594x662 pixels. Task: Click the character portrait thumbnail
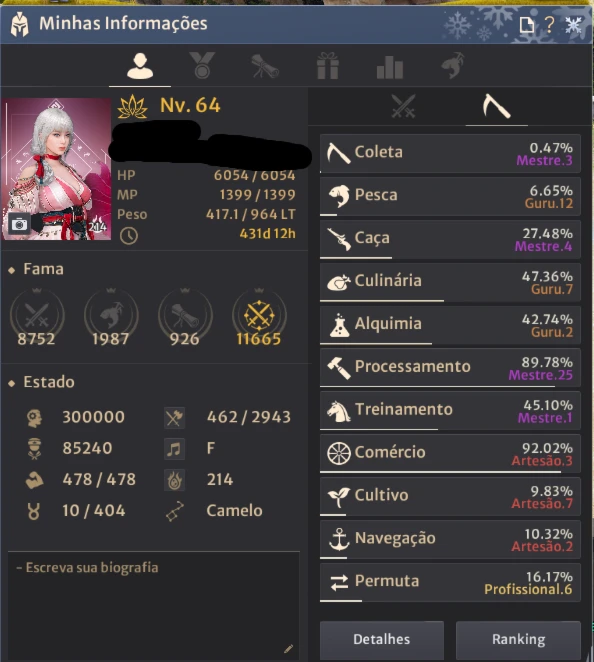pyautogui.click(x=57, y=169)
